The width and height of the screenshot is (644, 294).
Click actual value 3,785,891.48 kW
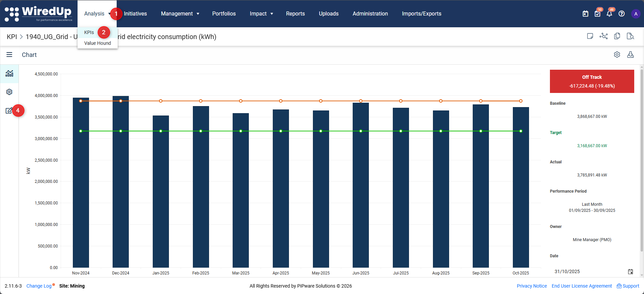(x=592, y=175)
